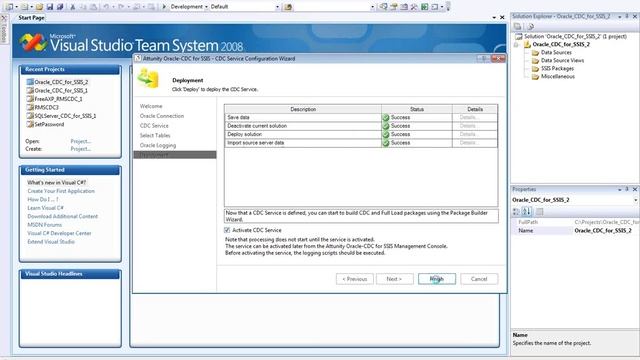This screenshot has height=360, width=640.
Task: Click the Miscellaneous folder icon
Action: [535, 77]
